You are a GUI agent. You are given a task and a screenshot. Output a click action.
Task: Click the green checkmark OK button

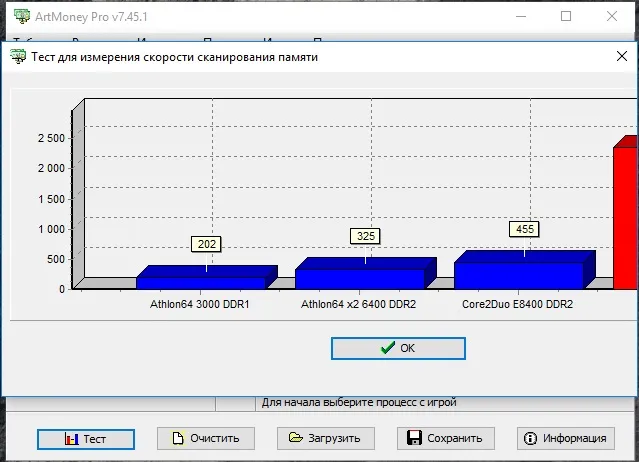tap(398, 348)
